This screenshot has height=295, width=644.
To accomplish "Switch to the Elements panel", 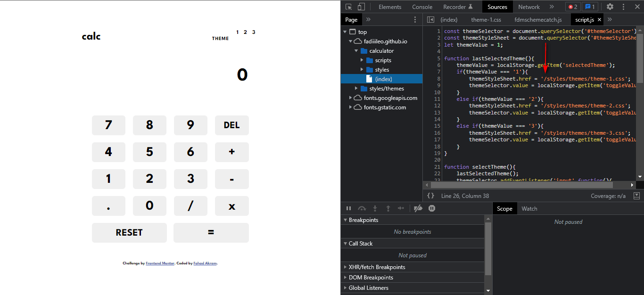I will tap(390, 7).
